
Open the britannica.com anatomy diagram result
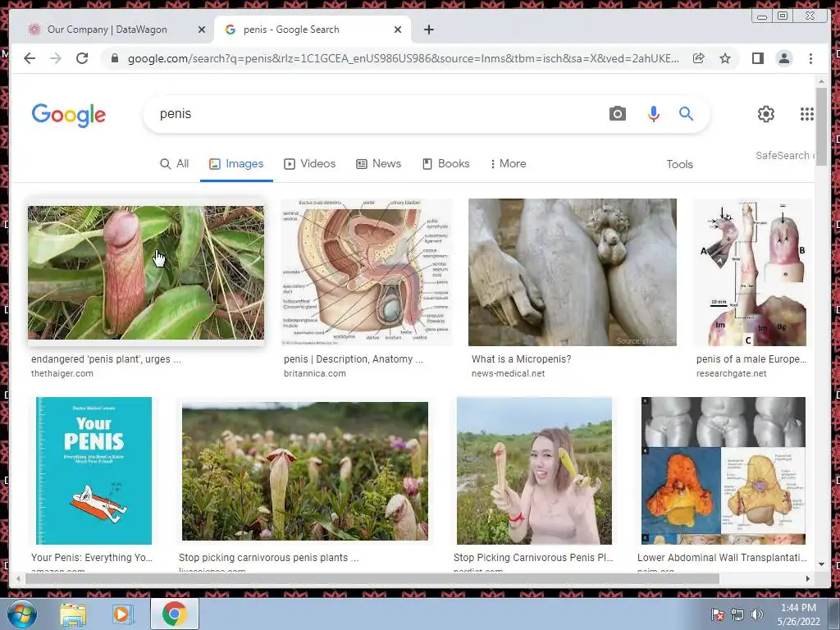pyautogui.click(x=367, y=272)
